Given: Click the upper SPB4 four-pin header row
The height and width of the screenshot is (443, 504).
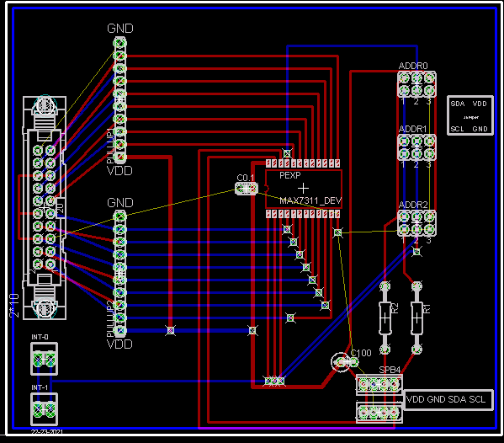Looking at the screenshot, I should pos(379,384).
